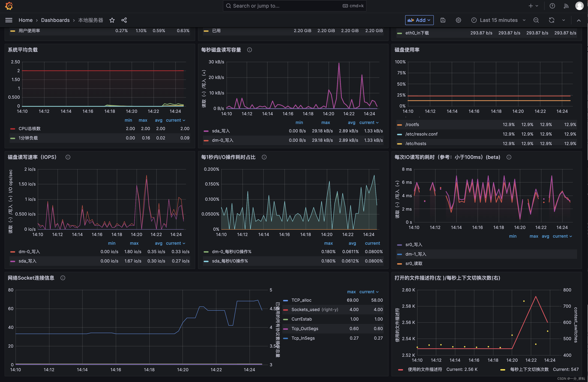Open the Last 15 minutes time picker
Viewport: 588px width, 382px height.
pyautogui.click(x=498, y=20)
